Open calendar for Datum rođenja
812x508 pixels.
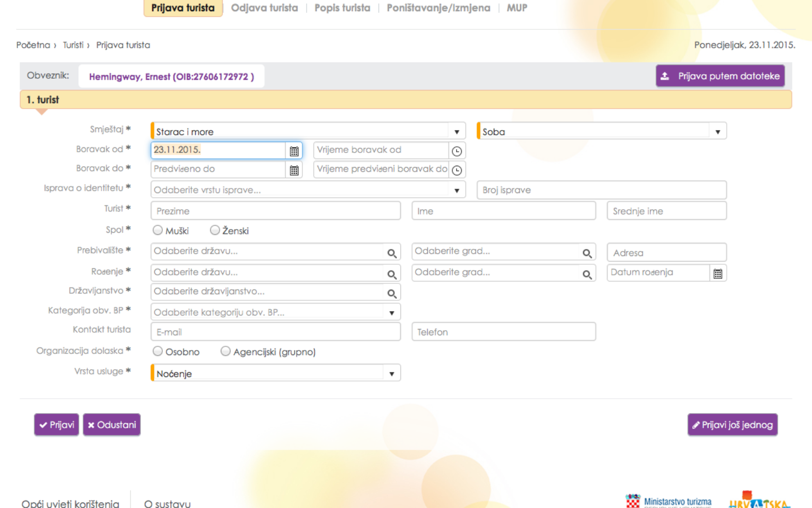click(x=718, y=274)
